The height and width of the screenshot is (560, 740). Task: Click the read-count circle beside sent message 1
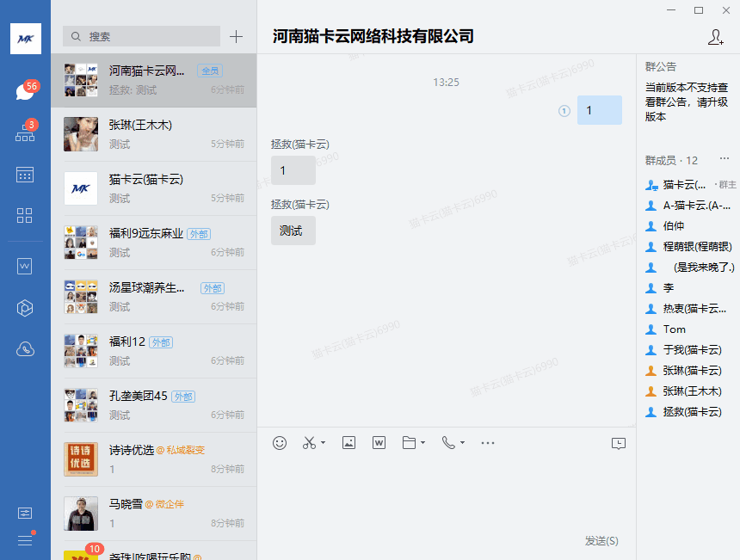(x=564, y=111)
